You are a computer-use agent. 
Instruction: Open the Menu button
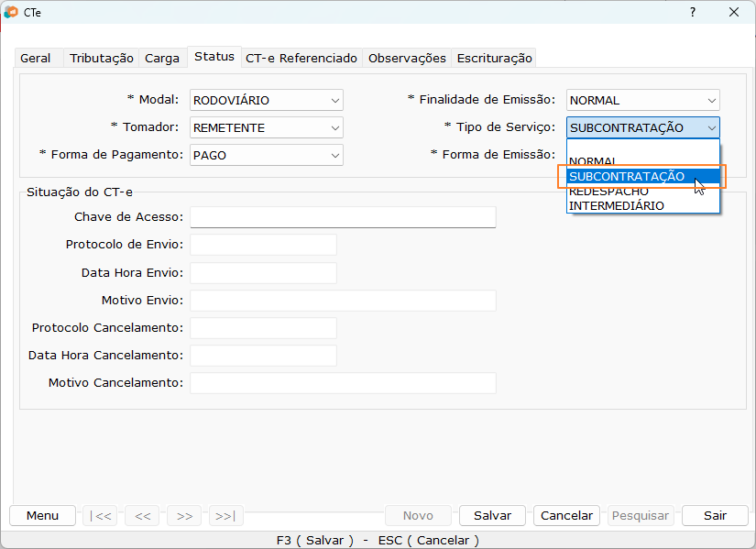(x=42, y=516)
